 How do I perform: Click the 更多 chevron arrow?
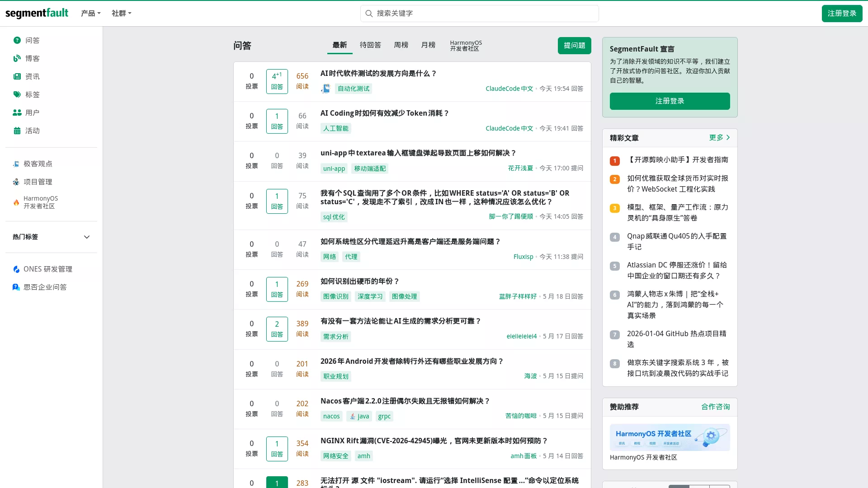click(x=728, y=137)
